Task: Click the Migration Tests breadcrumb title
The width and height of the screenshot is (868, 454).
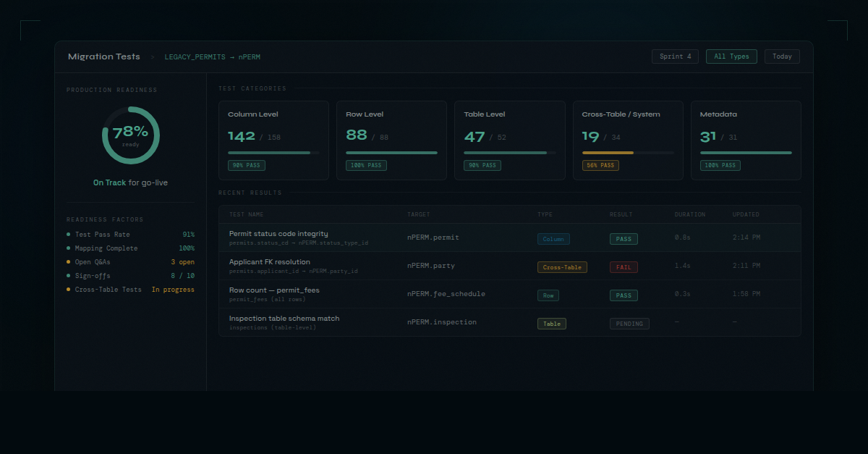Action: coord(104,56)
